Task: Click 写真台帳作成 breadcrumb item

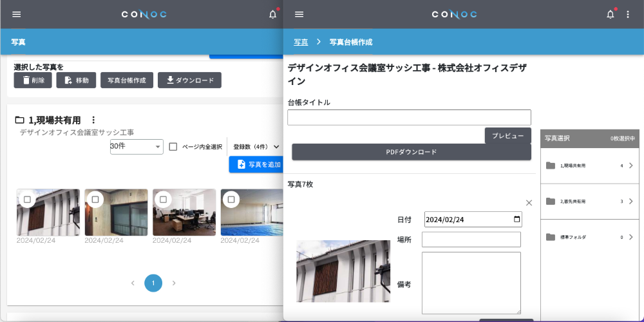Action: pos(351,42)
